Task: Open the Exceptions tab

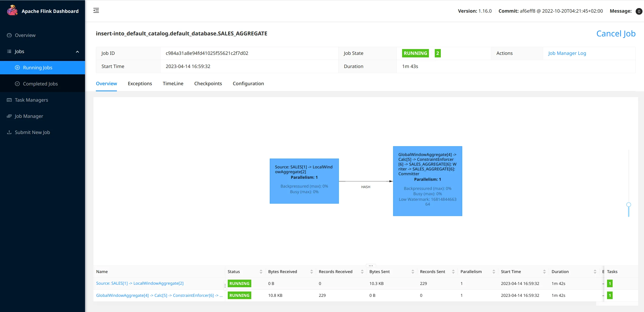Action: click(x=140, y=83)
